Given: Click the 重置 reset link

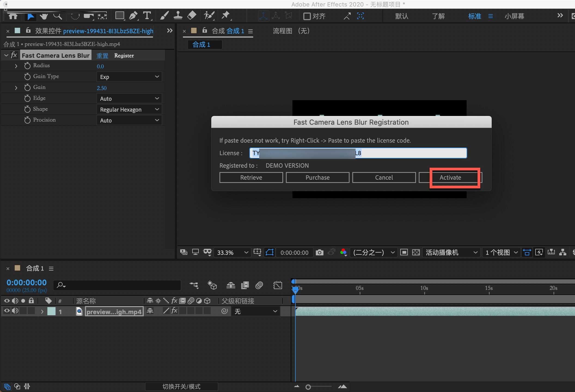Looking at the screenshot, I should click(102, 56).
